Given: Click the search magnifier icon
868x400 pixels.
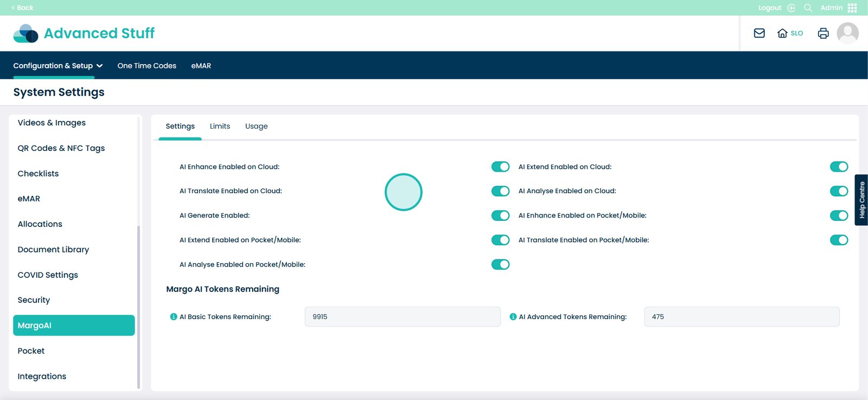Looking at the screenshot, I should click(808, 8).
